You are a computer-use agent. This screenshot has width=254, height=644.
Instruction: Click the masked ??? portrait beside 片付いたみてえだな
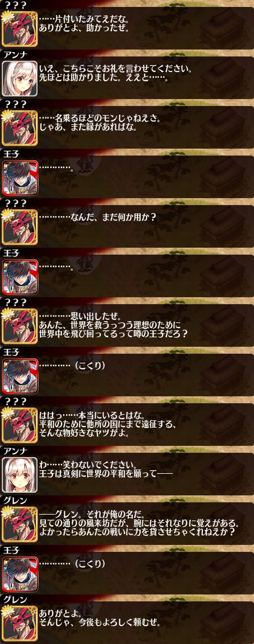tap(20, 29)
